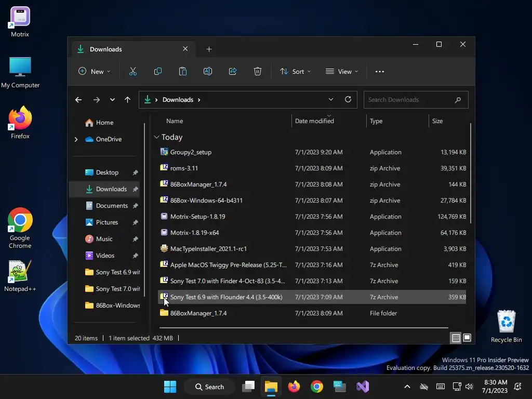532x399 pixels.
Task: Open the See more ellipsis menu
Action: pos(380,72)
